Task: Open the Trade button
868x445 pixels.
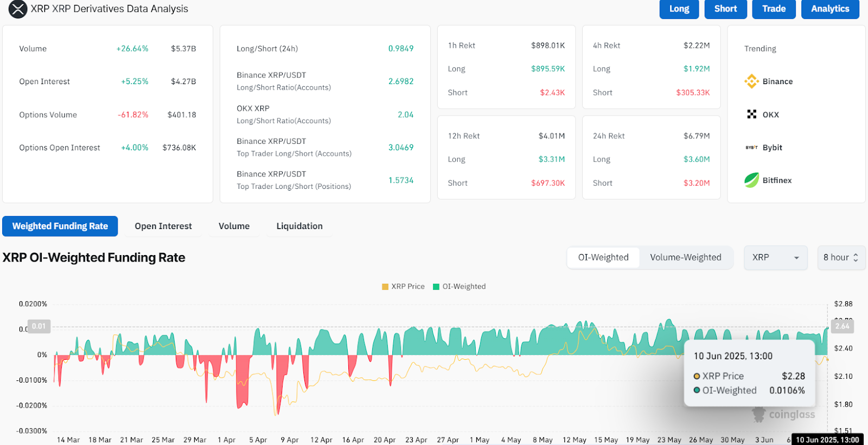Action: (774, 9)
